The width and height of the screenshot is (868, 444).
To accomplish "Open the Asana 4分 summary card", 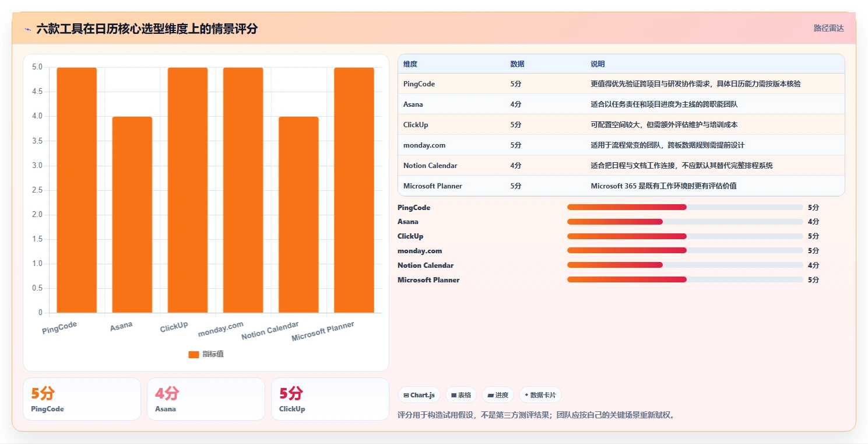I will [206, 399].
